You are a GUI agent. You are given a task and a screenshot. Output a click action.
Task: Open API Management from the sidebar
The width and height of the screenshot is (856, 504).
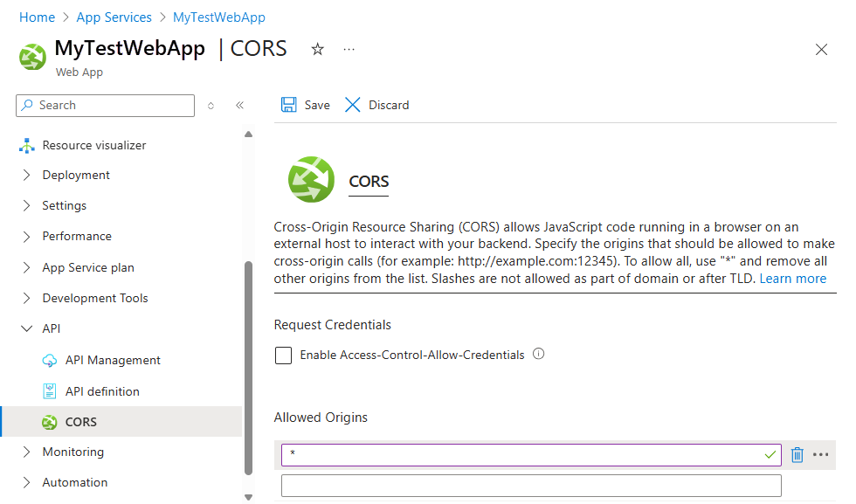coord(113,360)
